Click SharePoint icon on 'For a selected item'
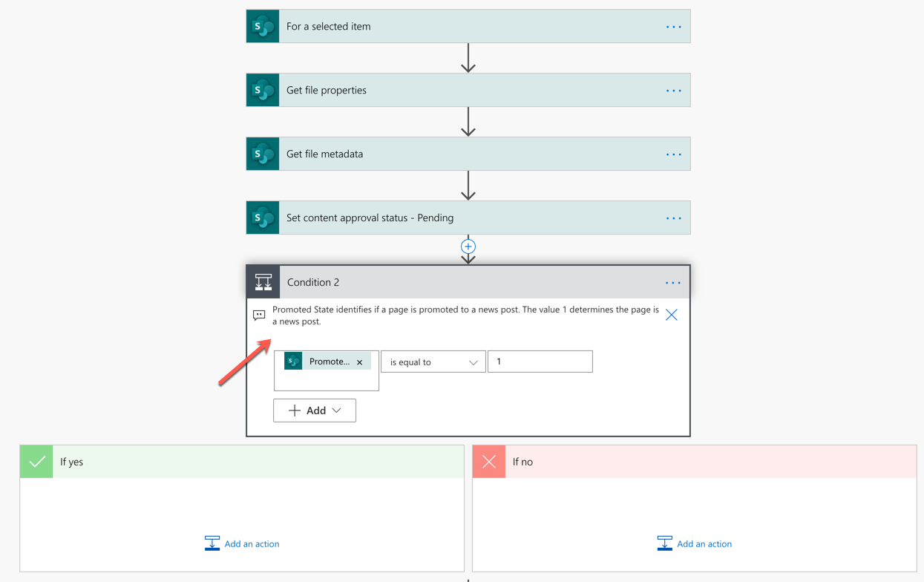The width and height of the screenshot is (924, 582). click(263, 27)
